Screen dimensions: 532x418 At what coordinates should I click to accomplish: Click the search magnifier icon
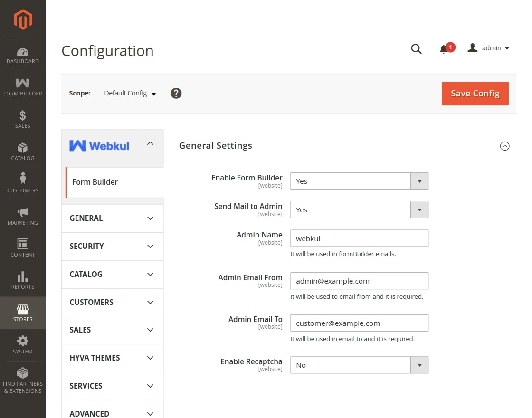tap(416, 49)
